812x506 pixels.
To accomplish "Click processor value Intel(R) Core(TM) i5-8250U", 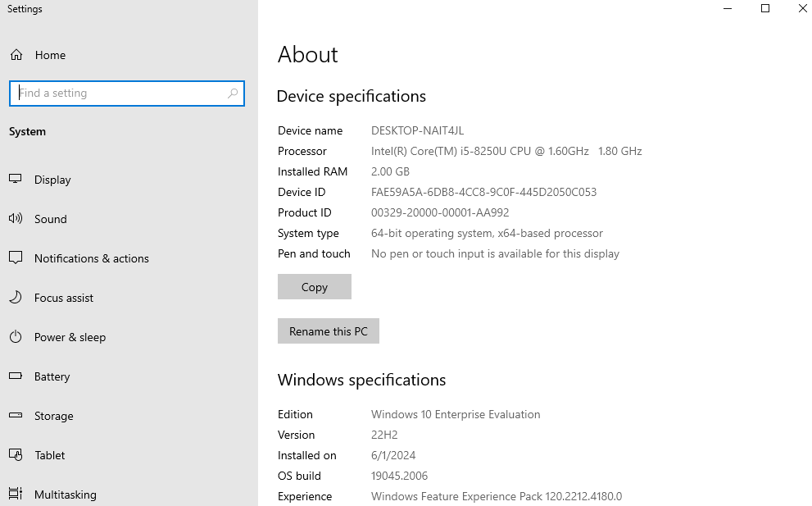I will point(506,152).
